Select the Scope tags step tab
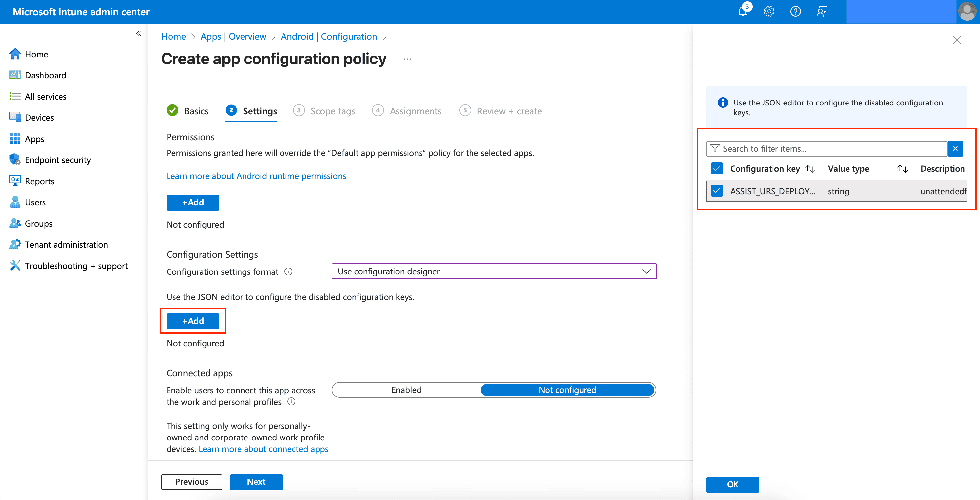The height and width of the screenshot is (500, 980). coord(324,111)
